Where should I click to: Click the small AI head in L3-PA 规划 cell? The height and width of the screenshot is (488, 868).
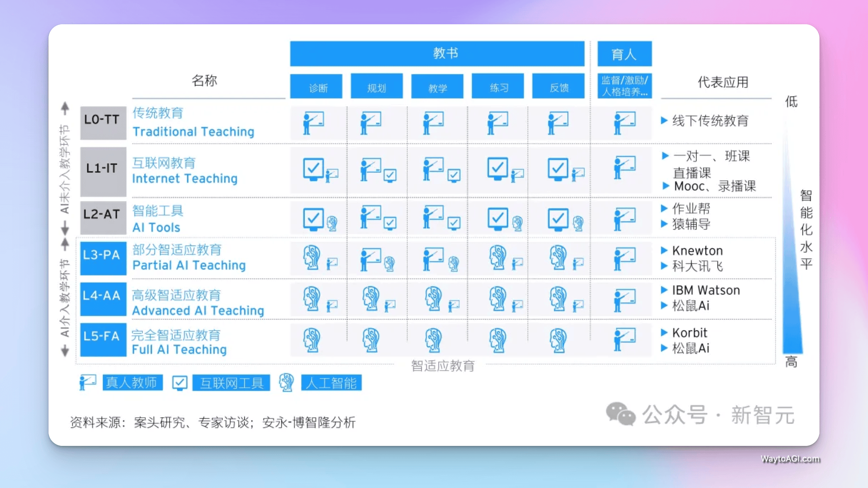tap(389, 264)
